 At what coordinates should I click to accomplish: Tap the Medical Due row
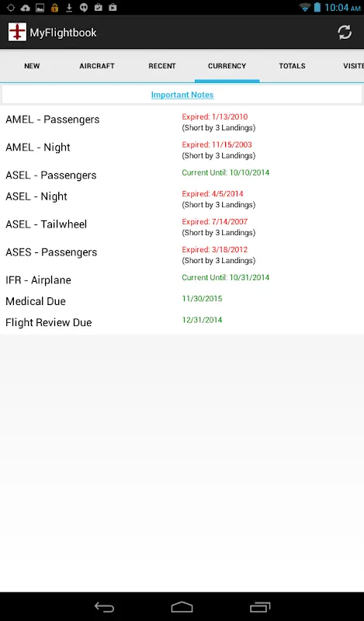(182, 301)
